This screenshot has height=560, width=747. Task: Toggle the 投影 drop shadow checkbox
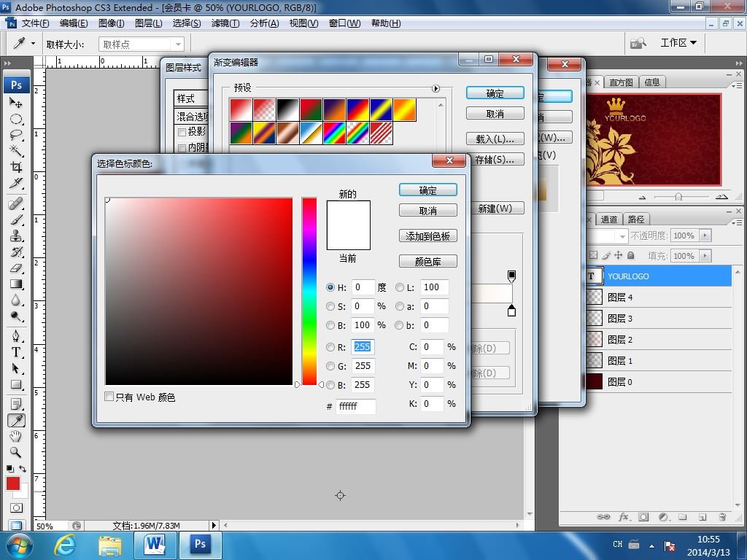182,132
